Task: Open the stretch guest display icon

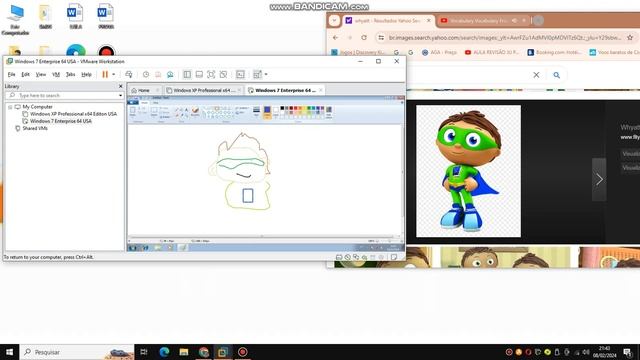Action: 257,74
